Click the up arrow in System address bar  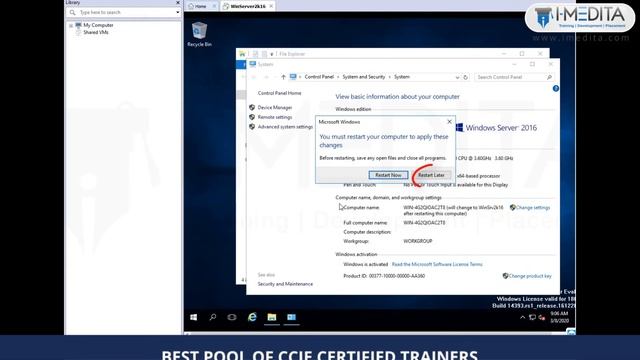pyautogui.click(x=283, y=77)
